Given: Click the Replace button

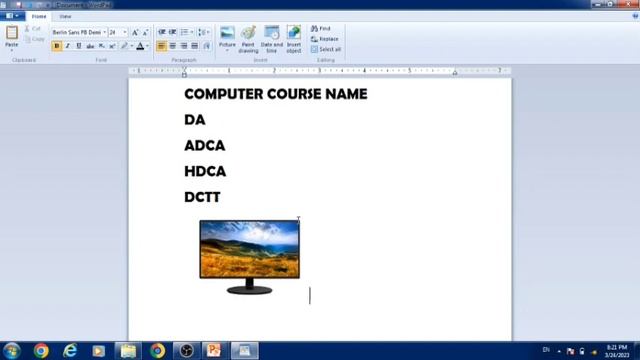Looking at the screenshot, I should (x=325, y=39).
